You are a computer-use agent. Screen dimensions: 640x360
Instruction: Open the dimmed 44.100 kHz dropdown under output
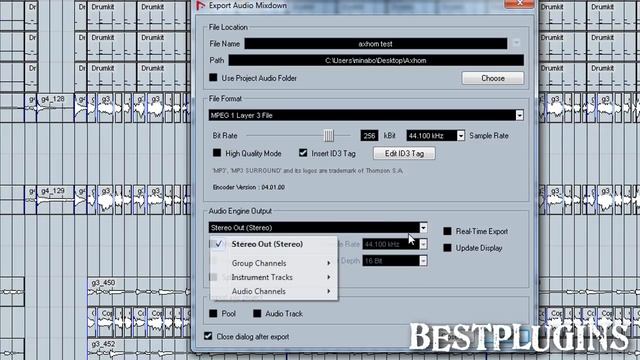423,244
